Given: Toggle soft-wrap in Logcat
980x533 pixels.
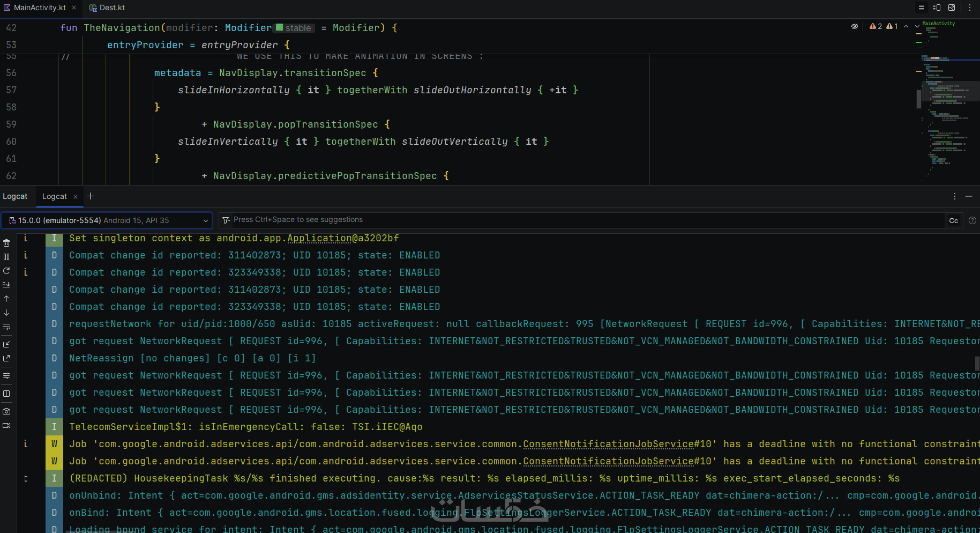Looking at the screenshot, I should point(6,327).
